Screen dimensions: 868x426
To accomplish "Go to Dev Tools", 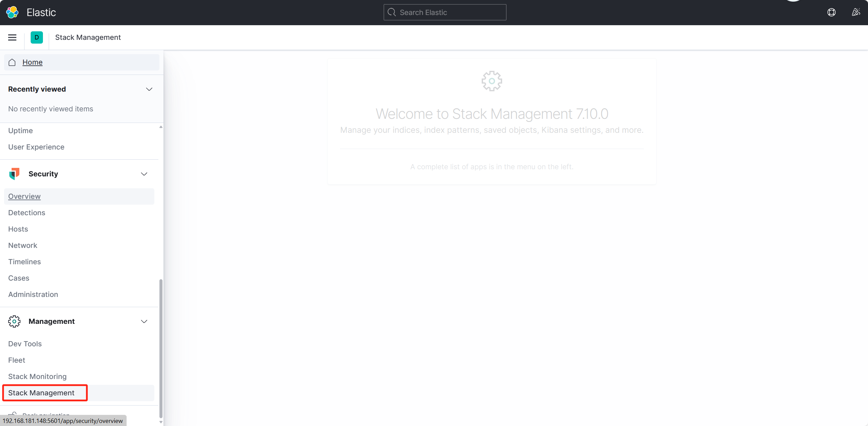I will point(25,344).
